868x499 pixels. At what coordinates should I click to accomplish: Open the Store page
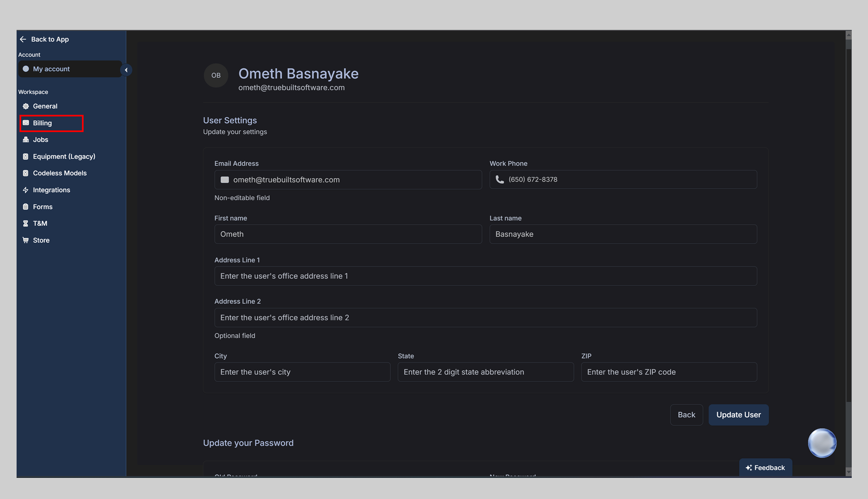(41, 240)
